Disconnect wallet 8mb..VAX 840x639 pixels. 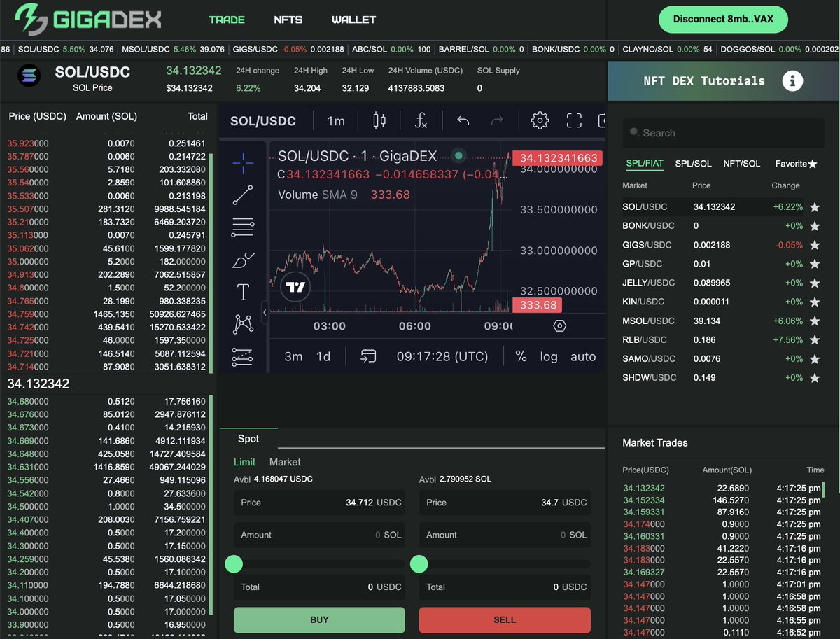723,20
